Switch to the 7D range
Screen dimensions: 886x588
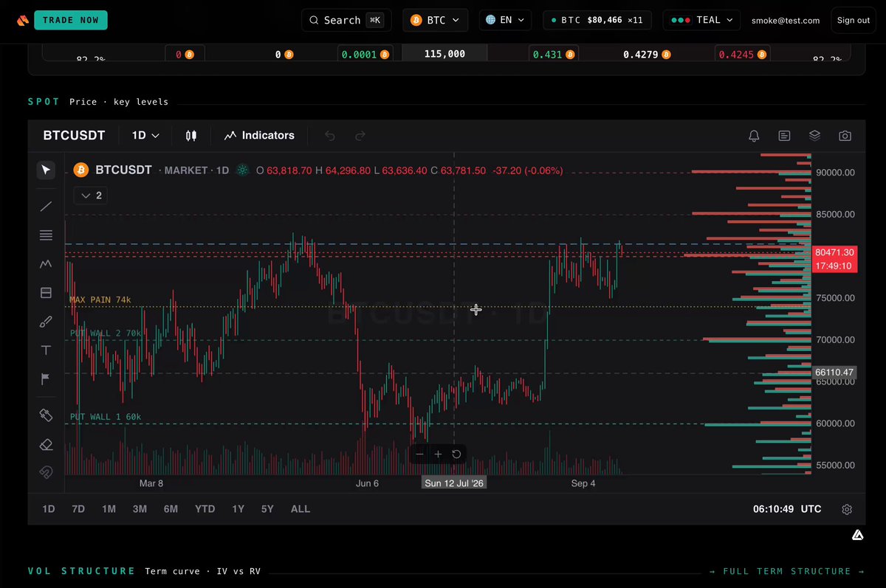78,509
